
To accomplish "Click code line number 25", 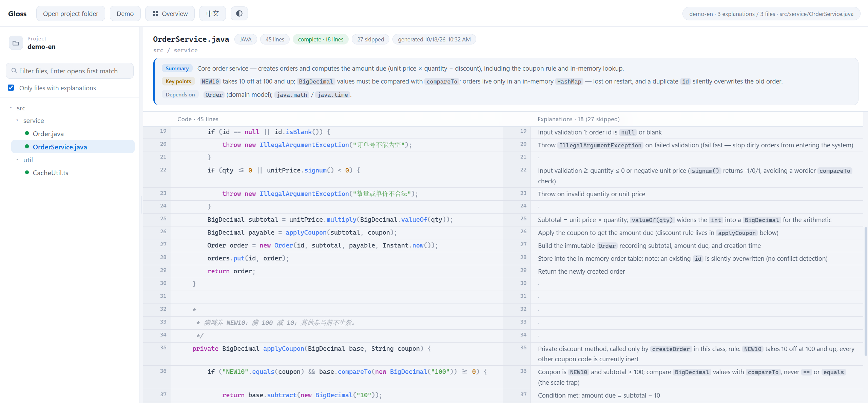I will pyautogui.click(x=163, y=219).
